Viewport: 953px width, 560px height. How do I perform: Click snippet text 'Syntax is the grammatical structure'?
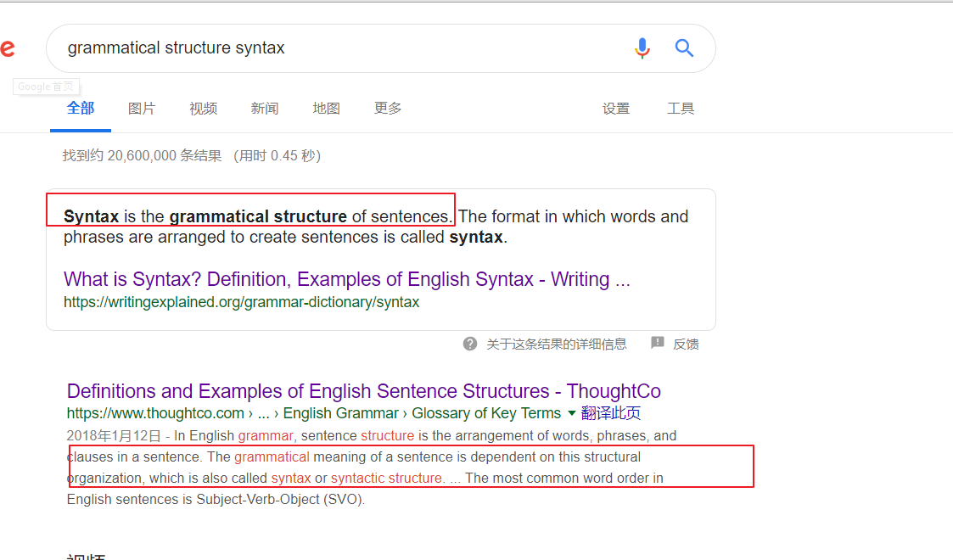205,216
